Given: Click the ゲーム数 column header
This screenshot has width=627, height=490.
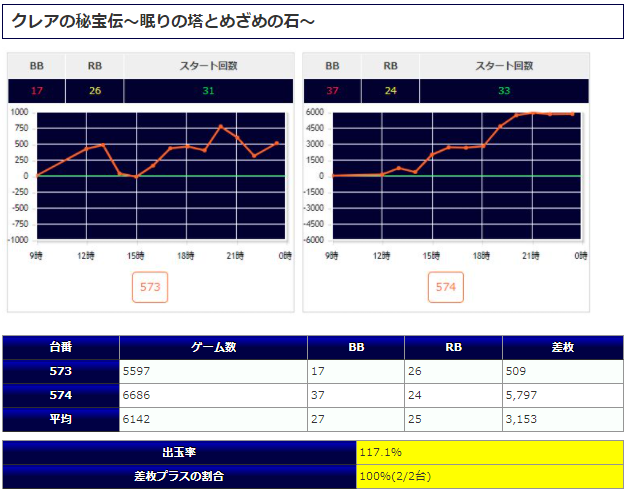Looking at the screenshot, I should click(x=213, y=347).
